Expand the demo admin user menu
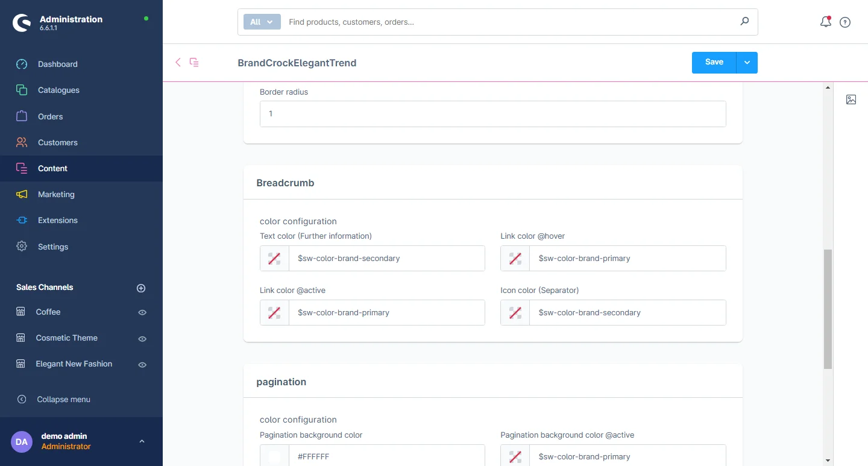This screenshot has width=868, height=466. click(x=142, y=441)
